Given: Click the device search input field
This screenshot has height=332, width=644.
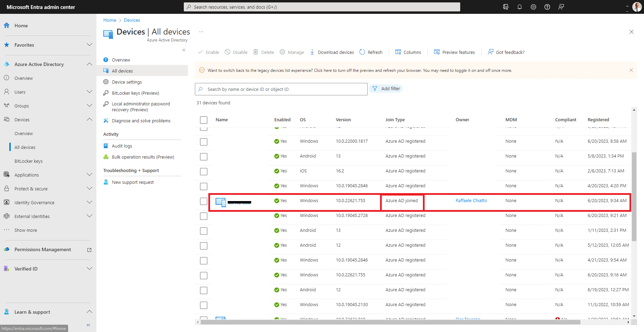Looking at the screenshot, I should 281,89.
